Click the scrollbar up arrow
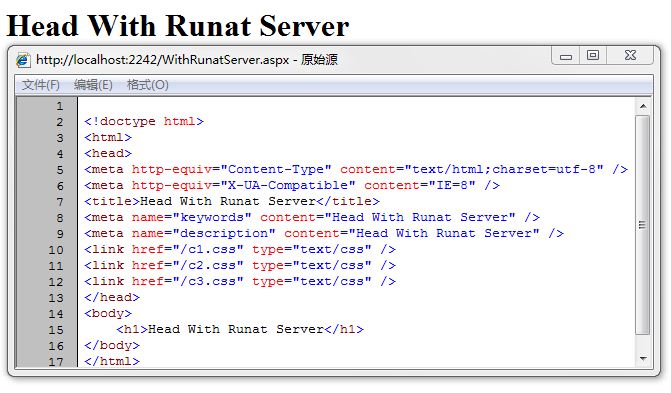The width and height of the screenshot is (671, 393). click(x=643, y=106)
